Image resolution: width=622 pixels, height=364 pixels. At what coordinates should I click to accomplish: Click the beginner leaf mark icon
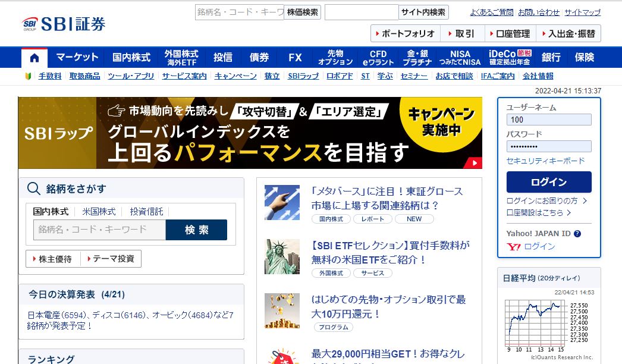click(29, 76)
